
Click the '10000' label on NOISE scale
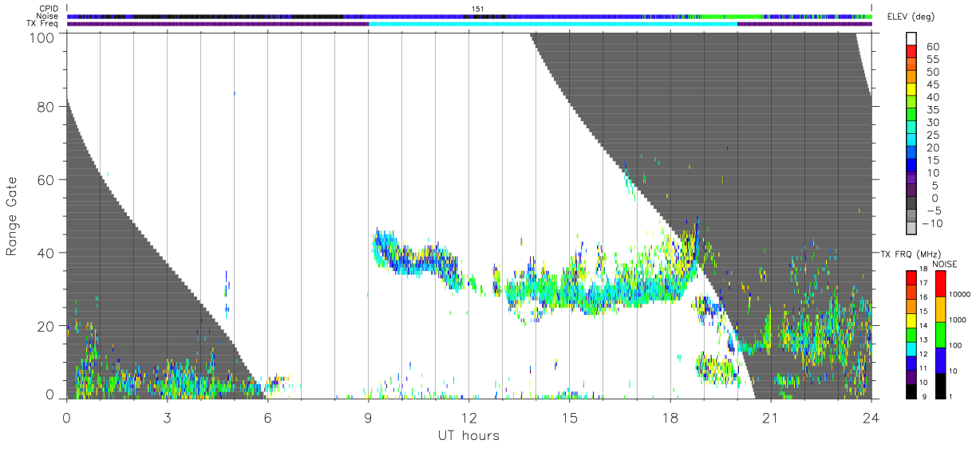point(961,294)
